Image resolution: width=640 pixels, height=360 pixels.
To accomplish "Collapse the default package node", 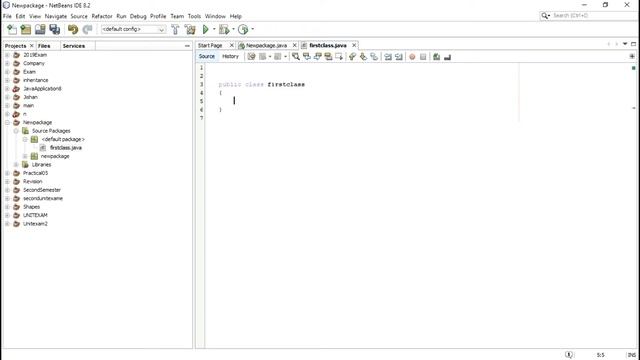I will 25,140.
